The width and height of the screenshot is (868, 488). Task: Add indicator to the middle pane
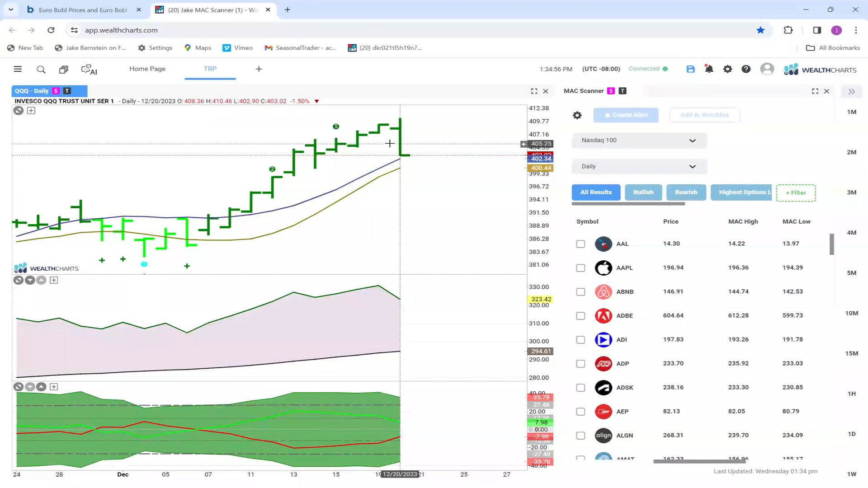click(54, 280)
